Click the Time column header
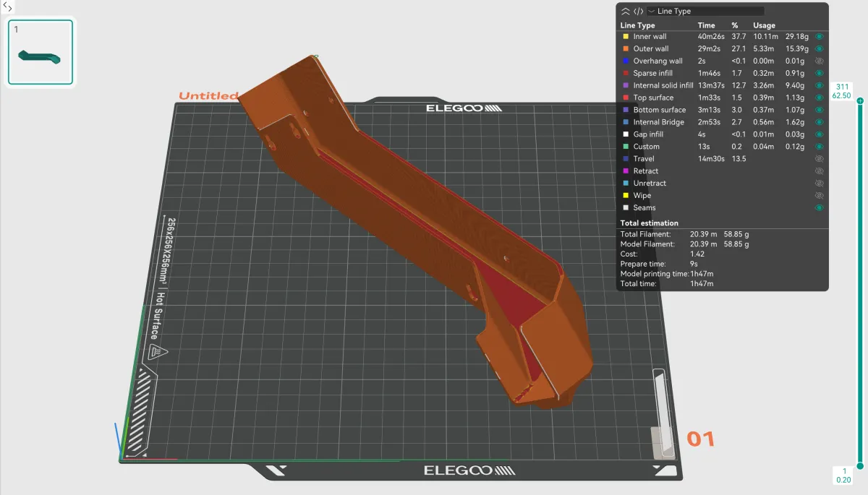Viewport: 868px width, 495px height. point(706,25)
